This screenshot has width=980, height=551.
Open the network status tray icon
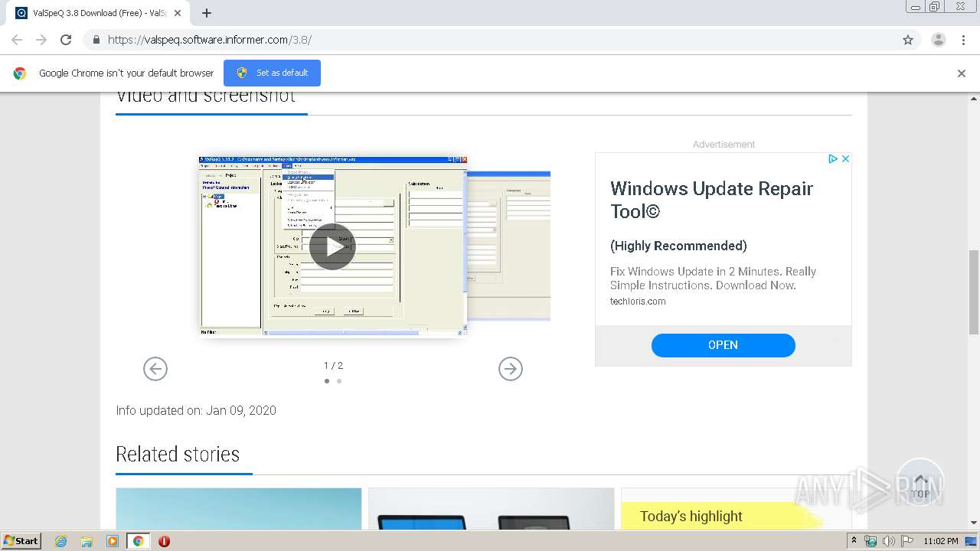(x=871, y=541)
